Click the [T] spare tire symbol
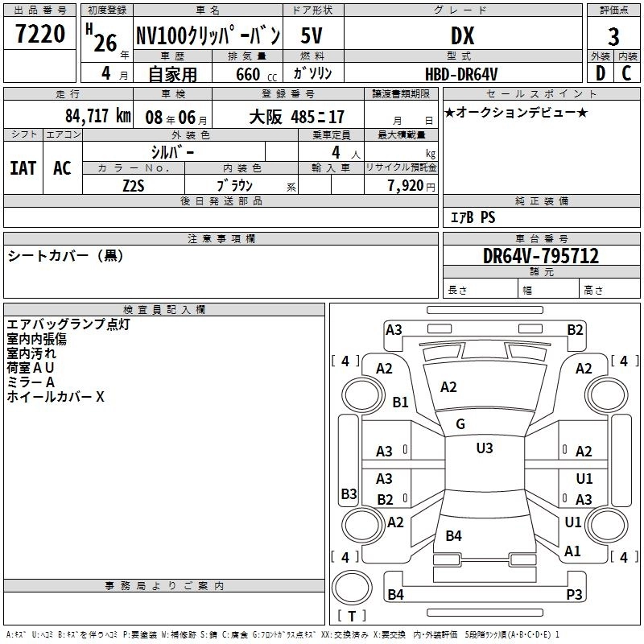The height and width of the screenshot is (644, 644). pos(351,617)
